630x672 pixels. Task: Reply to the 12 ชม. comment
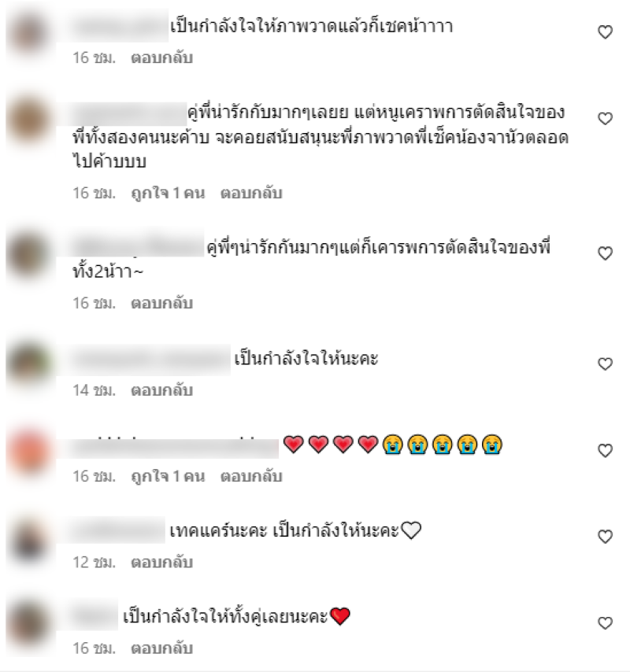point(161,563)
